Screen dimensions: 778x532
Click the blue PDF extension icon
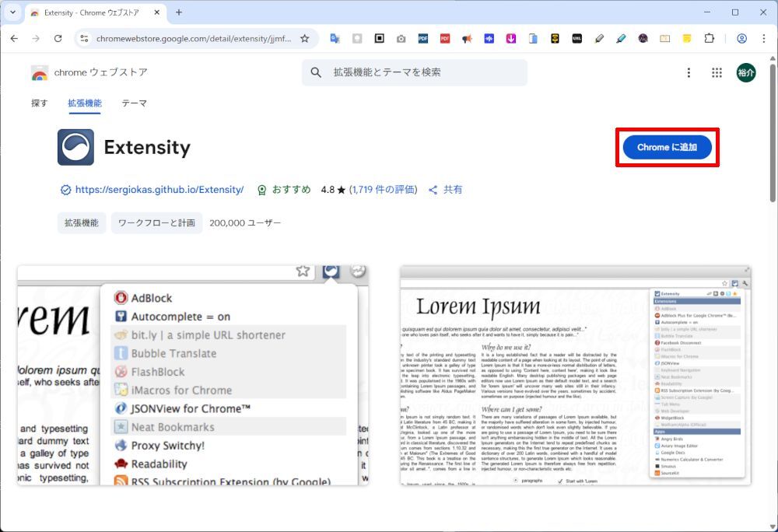coord(423,39)
